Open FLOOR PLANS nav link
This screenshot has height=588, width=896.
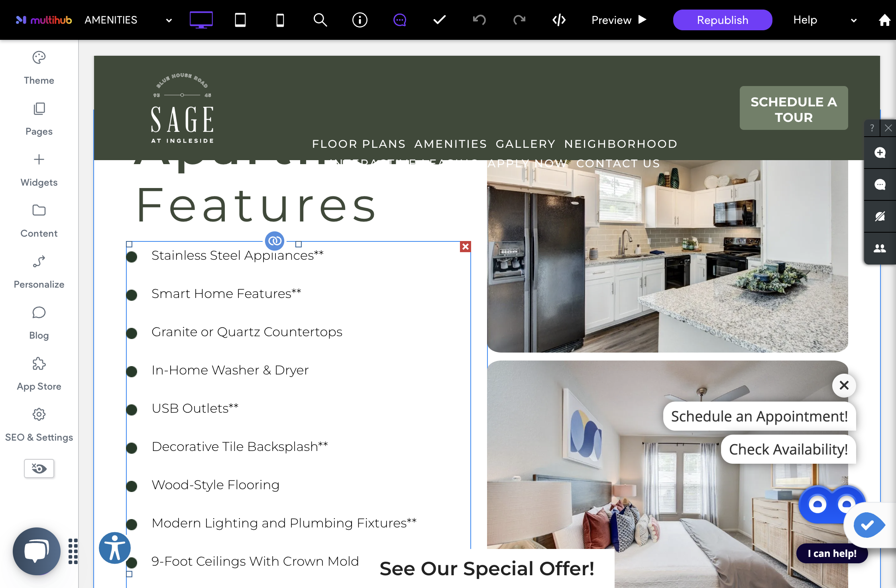click(x=359, y=144)
